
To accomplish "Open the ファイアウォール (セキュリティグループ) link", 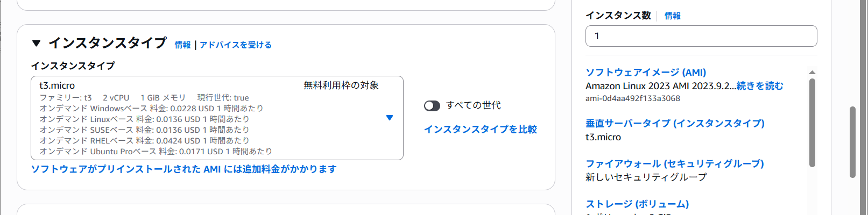I will coord(674,164).
